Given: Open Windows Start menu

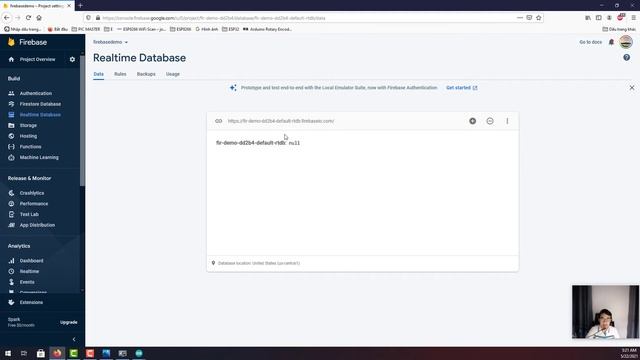Looking at the screenshot, I should pyautogui.click(x=8, y=353).
